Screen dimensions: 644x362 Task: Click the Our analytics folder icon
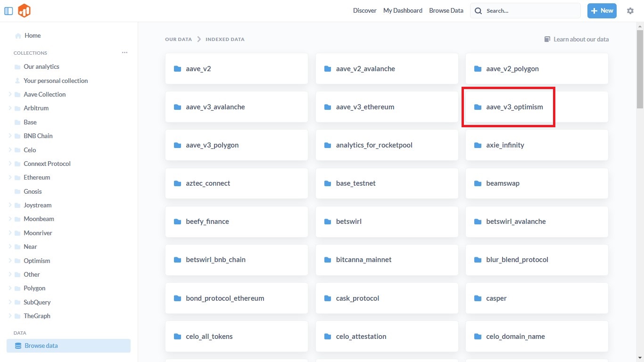coord(17,67)
